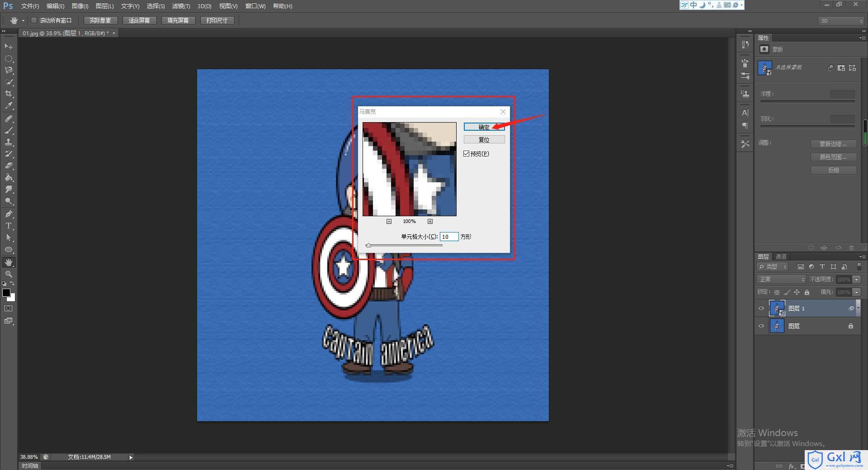
Task: Toggle lock image pixels brush icon
Action: click(787, 292)
